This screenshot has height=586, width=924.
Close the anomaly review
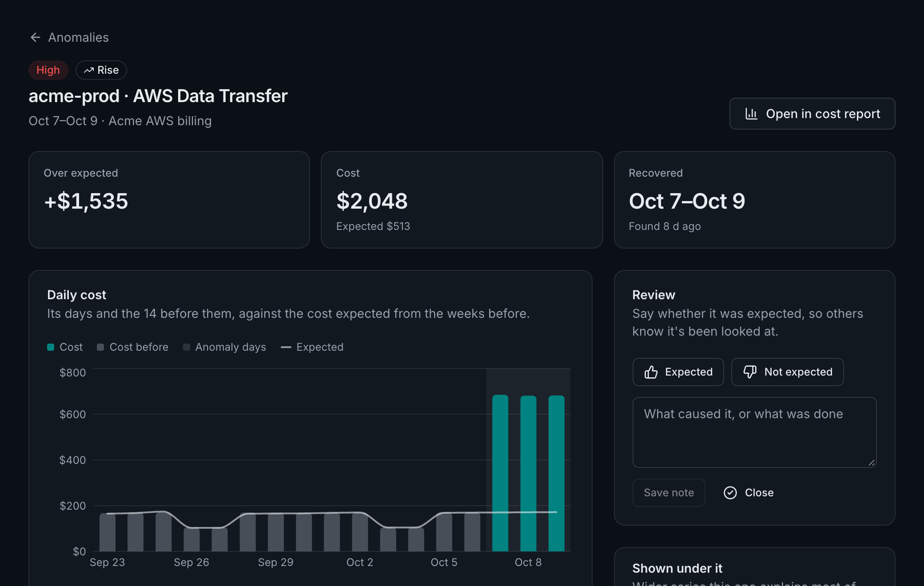749,493
